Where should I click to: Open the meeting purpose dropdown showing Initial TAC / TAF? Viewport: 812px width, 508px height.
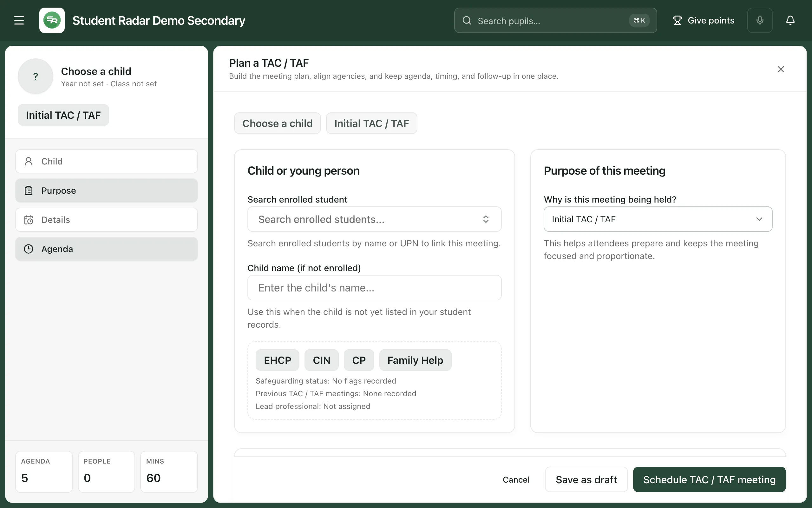click(658, 219)
